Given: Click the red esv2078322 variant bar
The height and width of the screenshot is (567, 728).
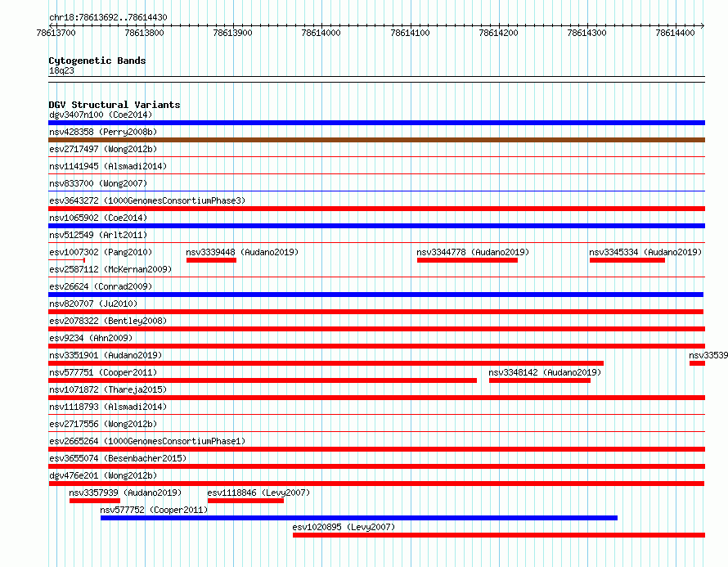Looking at the screenshot, I should (376, 329).
